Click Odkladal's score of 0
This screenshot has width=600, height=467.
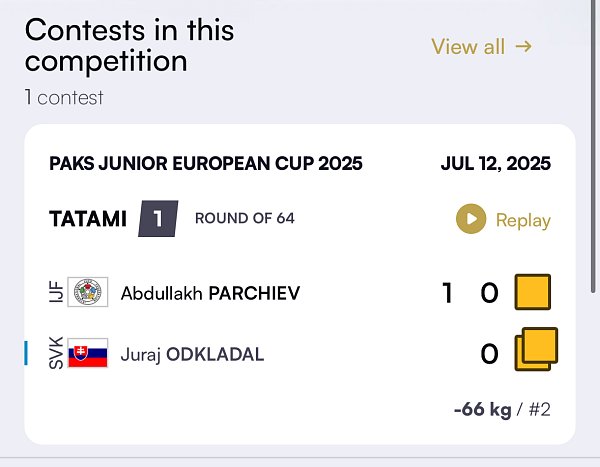pos(489,354)
